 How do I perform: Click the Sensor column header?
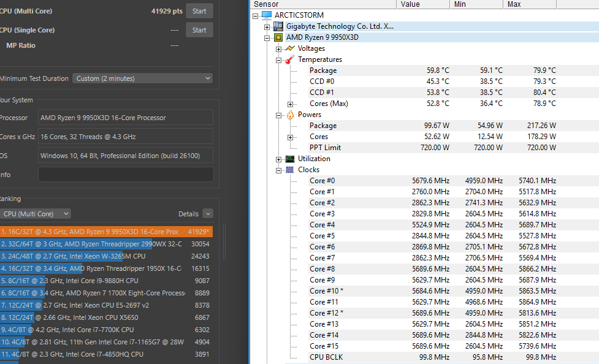point(323,4)
